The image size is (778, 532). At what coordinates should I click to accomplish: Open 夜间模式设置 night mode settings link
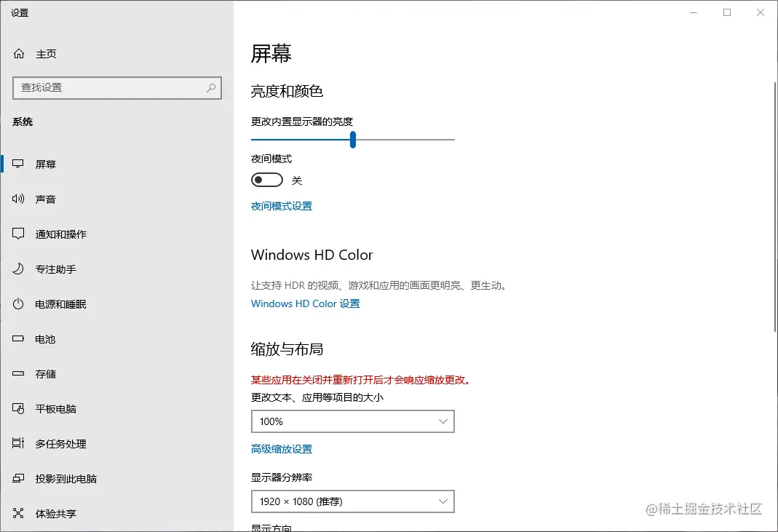[x=282, y=206]
